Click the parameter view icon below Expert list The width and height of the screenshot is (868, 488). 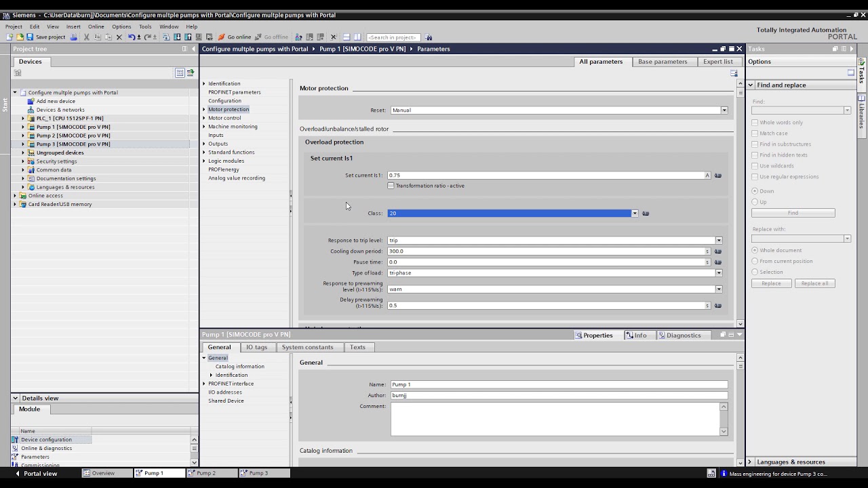pos(734,73)
